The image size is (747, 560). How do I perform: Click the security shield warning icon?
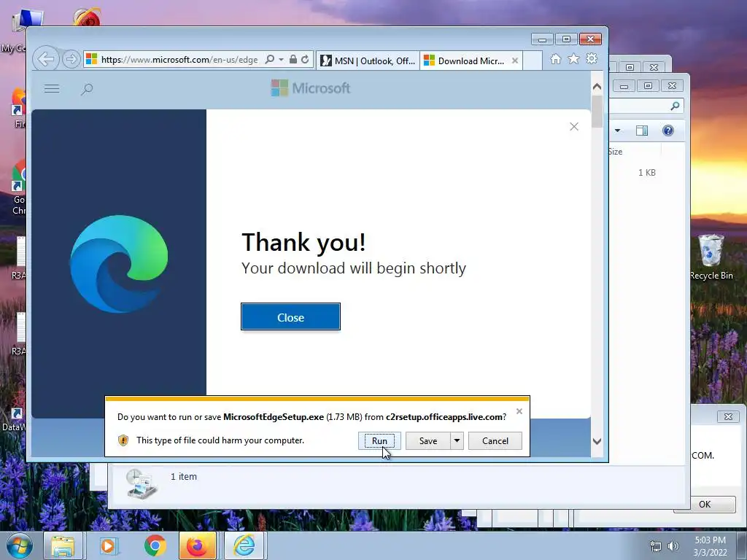click(x=123, y=440)
